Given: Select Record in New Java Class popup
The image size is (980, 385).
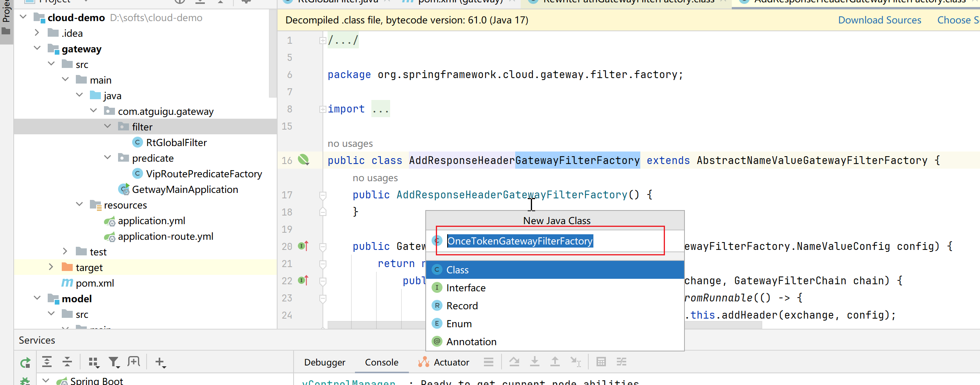Looking at the screenshot, I should [x=555, y=306].
